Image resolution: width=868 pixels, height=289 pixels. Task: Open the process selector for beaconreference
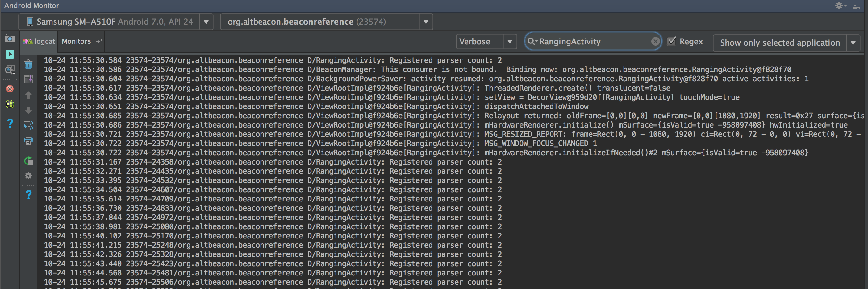coord(426,22)
